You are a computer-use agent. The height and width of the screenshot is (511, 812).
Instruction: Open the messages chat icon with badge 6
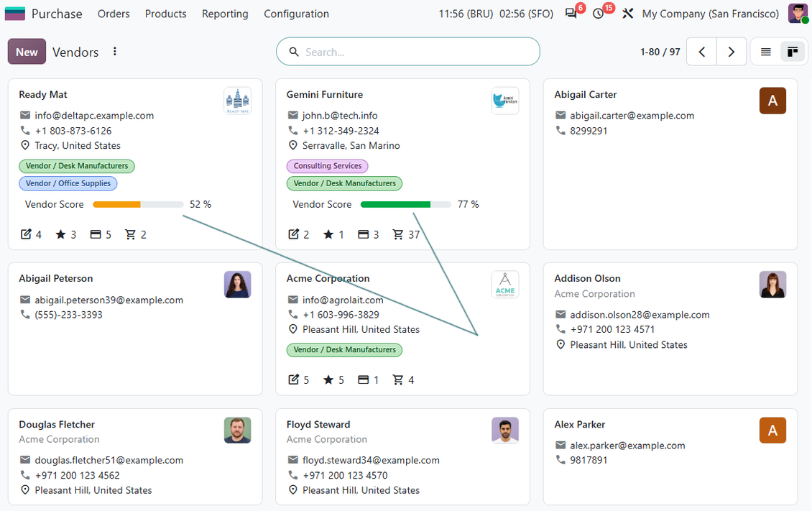571,14
